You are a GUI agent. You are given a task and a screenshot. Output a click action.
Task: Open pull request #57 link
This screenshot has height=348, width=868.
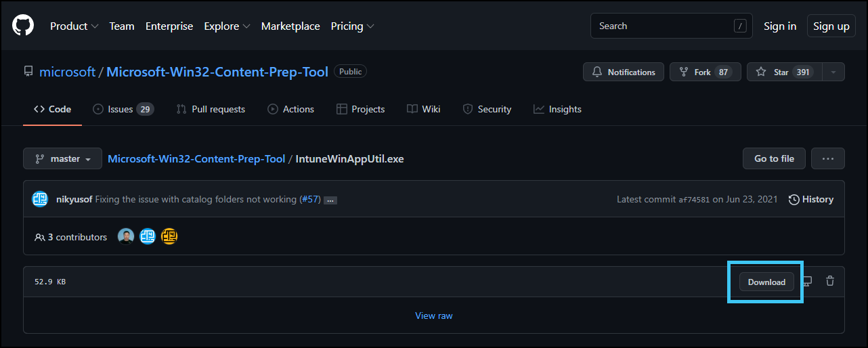pos(309,199)
